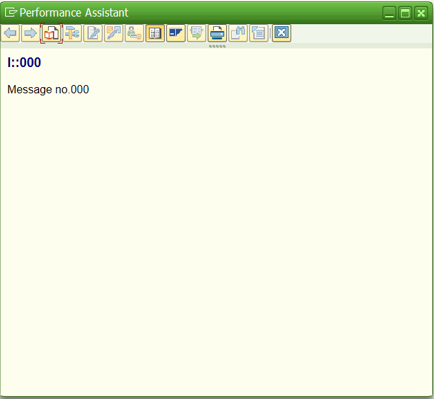
Task: Print the help text via printer icon
Action: click(217, 33)
